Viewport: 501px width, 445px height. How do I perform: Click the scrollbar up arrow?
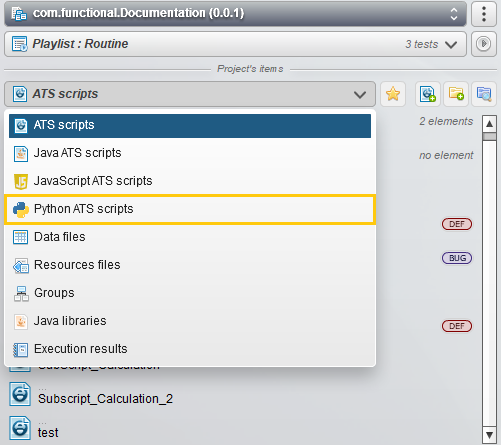489,124
